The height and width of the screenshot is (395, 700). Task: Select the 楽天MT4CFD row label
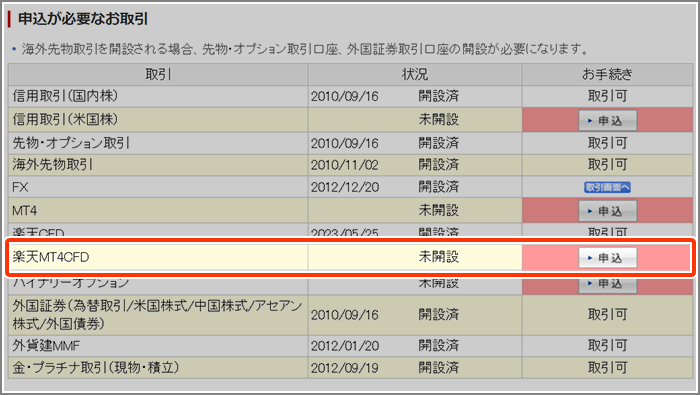click(x=51, y=257)
